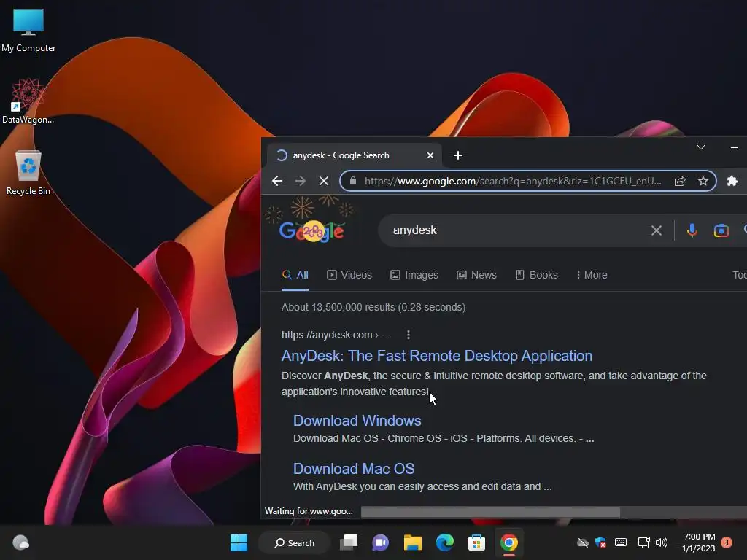This screenshot has width=747, height=560.
Task: Open network status tray icon
Action: 643,542
